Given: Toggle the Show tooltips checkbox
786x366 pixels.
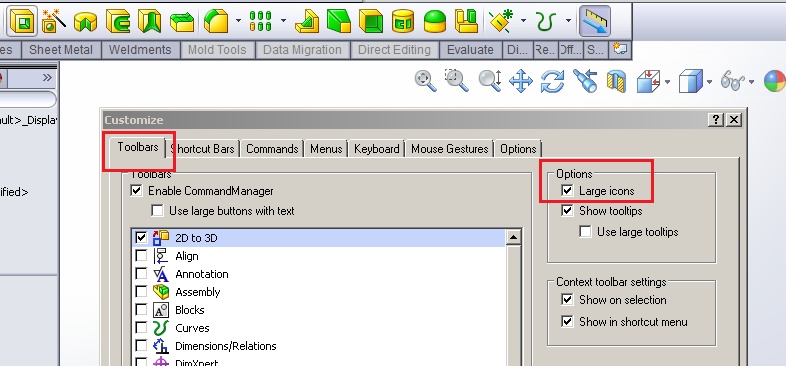Looking at the screenshot, I should pos(567,211).
